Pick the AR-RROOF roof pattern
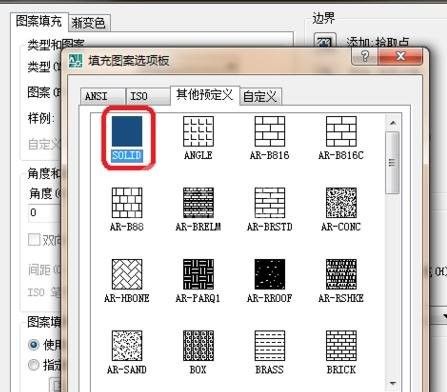The image size is (447, 392). coord(270,274)
